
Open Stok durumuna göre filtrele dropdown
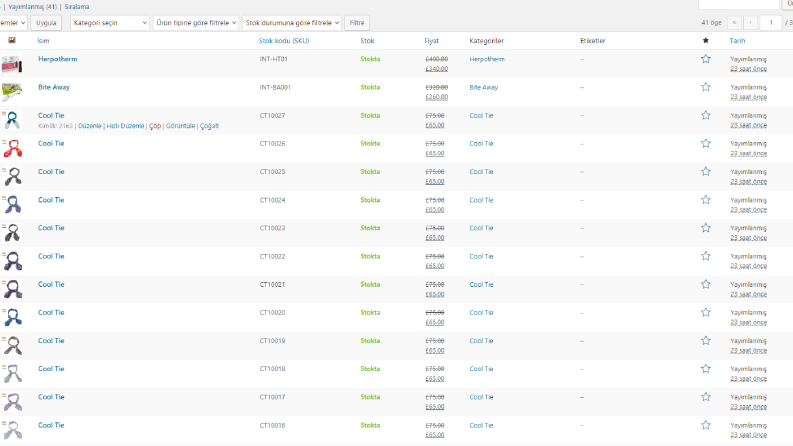coord(292,23)
